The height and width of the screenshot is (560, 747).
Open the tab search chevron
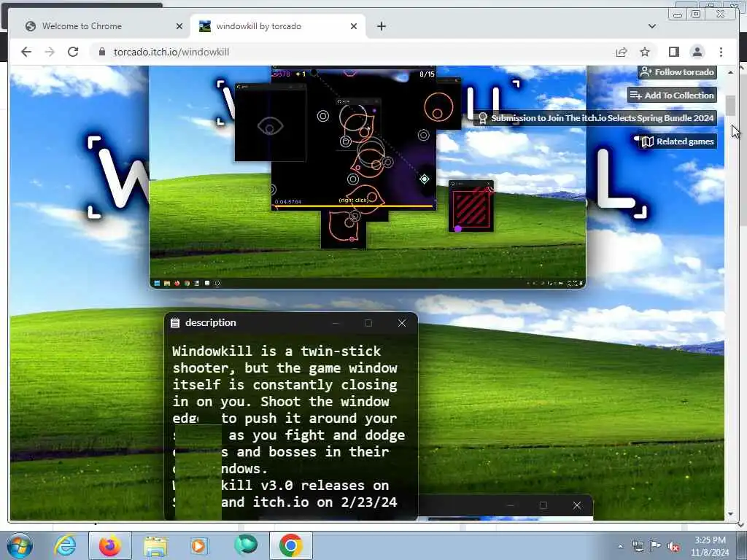coord(652,26)
